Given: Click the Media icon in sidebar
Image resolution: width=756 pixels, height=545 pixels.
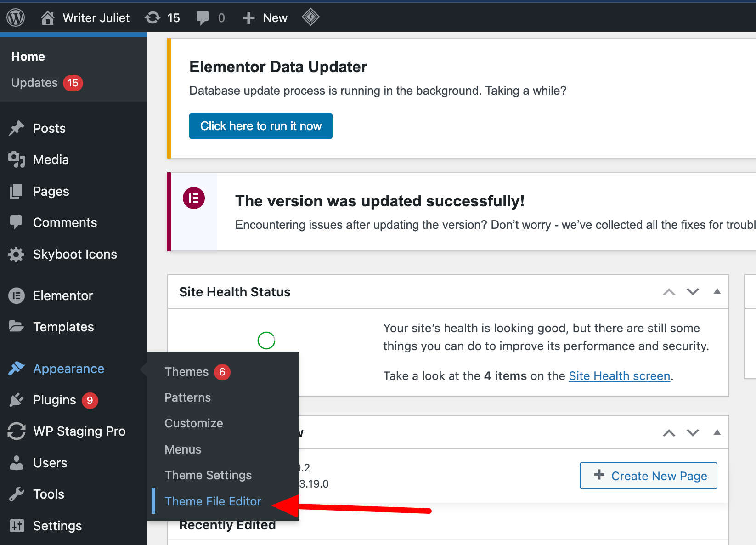Looking at the screenshot, I should tap(17, 159).
